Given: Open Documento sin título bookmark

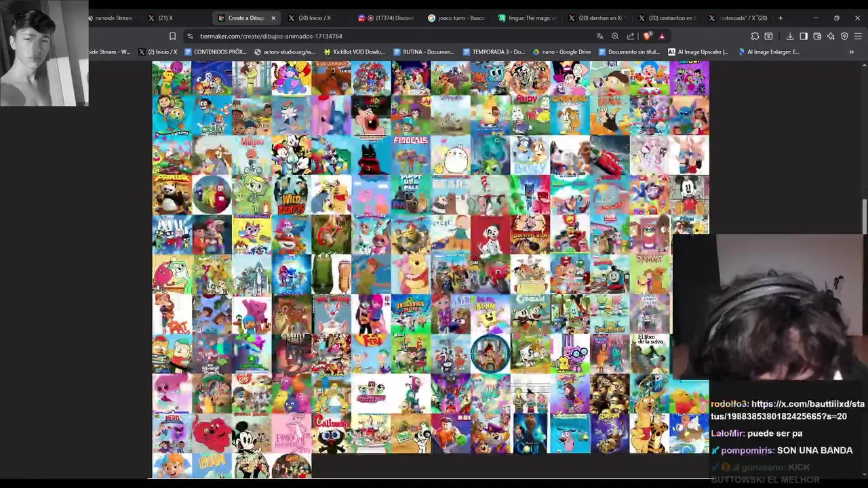Looking at the screenshot, I should 629,52.
